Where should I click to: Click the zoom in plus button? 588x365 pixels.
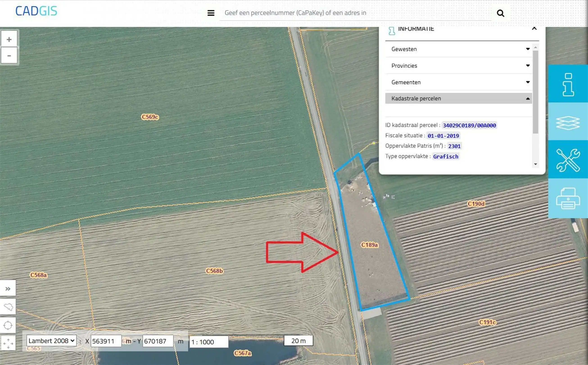pos(9,39)
